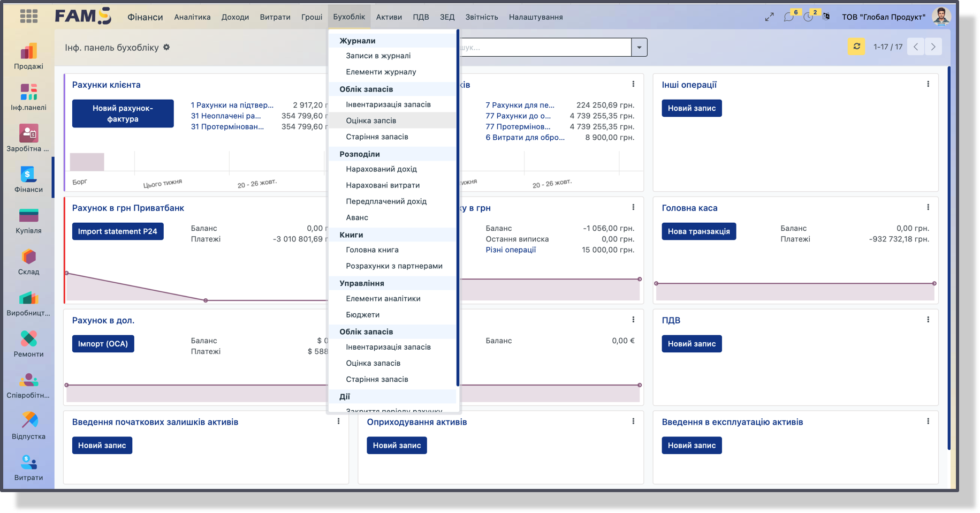Expand the search options dropdown arrow

(x=639, y=47)
